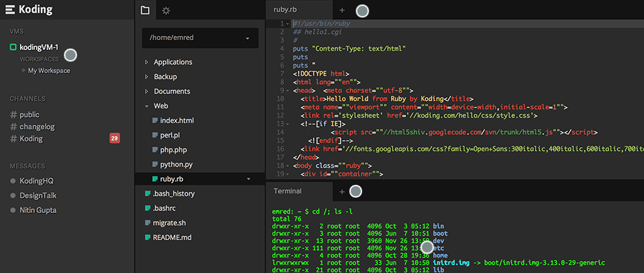Viewport: 644px width, 273px height.
Task: Click the green kodingVM-1 machine icon
Action: point(13,47)
